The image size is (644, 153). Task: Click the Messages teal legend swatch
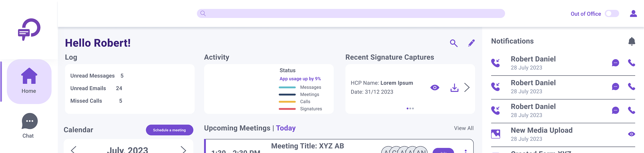pos(287,87)
